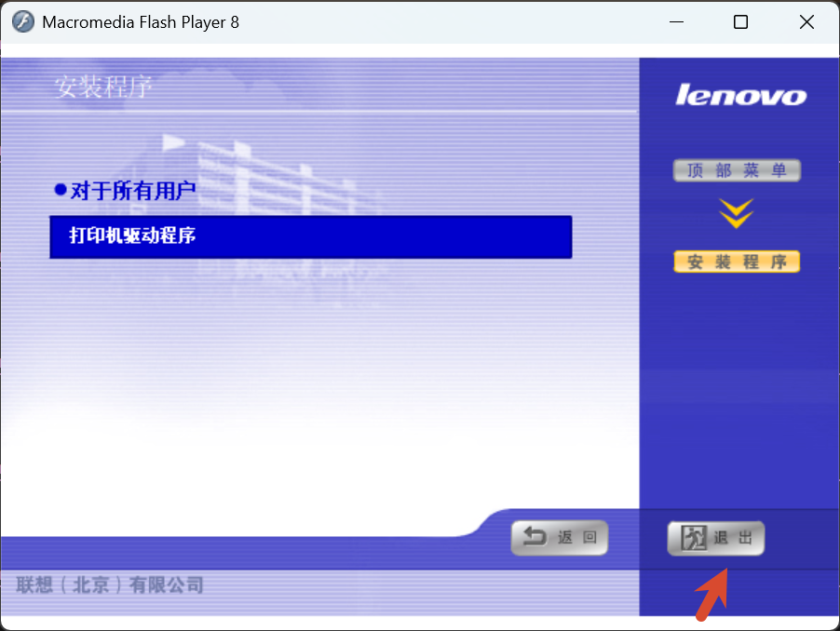Screen dimensions: 840x631
Task: Go back with the 返回 button
Action: tap(560, 537)
